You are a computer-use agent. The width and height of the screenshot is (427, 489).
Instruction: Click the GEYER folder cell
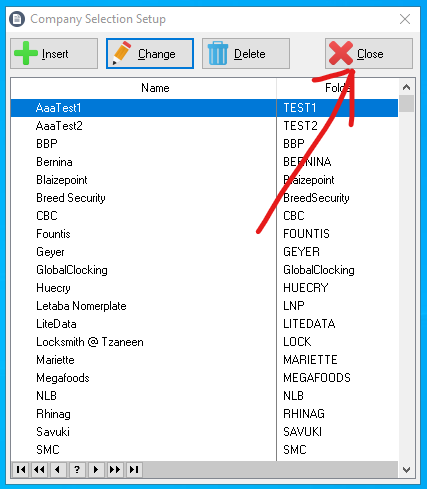click(x=302, y=252)
